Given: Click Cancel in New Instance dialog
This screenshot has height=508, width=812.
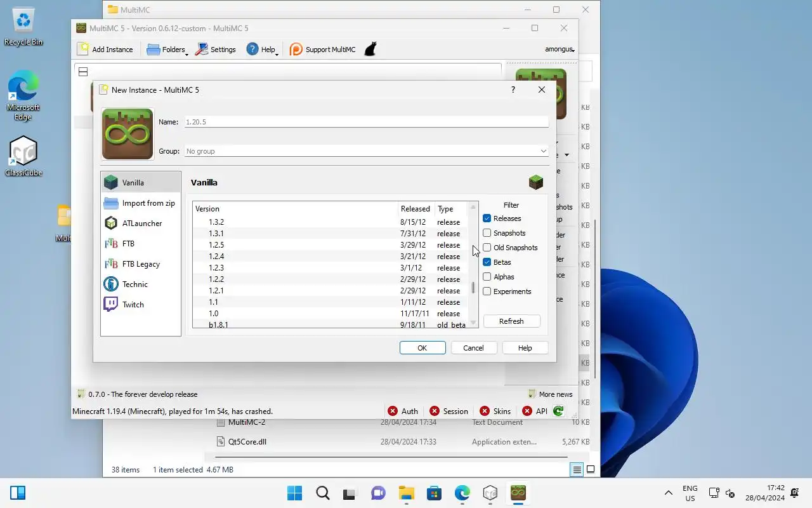Looking at the screenshot, I should coord(473,348).
